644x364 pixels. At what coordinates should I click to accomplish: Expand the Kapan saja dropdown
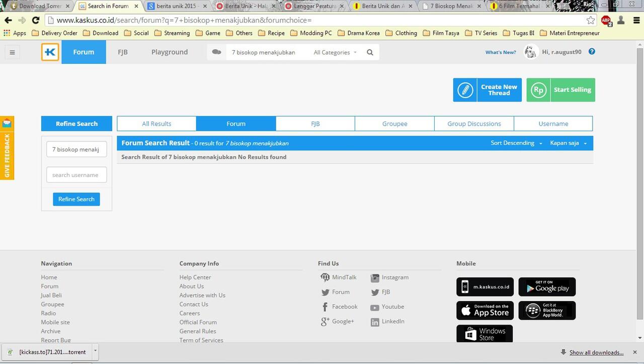[569, 143]
